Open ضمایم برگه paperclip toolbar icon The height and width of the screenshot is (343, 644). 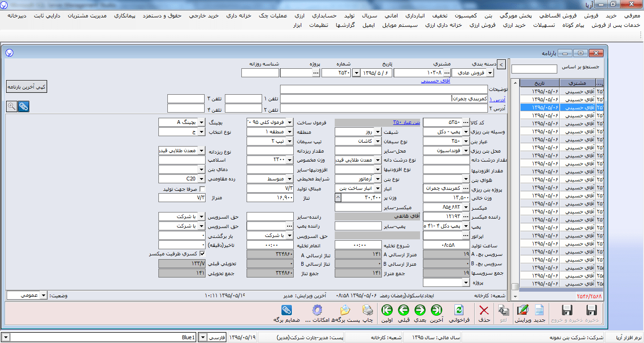286,310
